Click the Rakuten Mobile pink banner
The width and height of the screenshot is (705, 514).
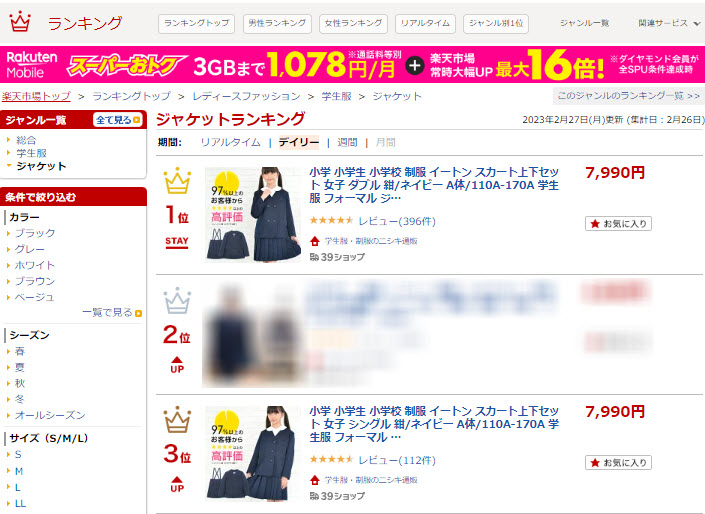coord(352,65)
